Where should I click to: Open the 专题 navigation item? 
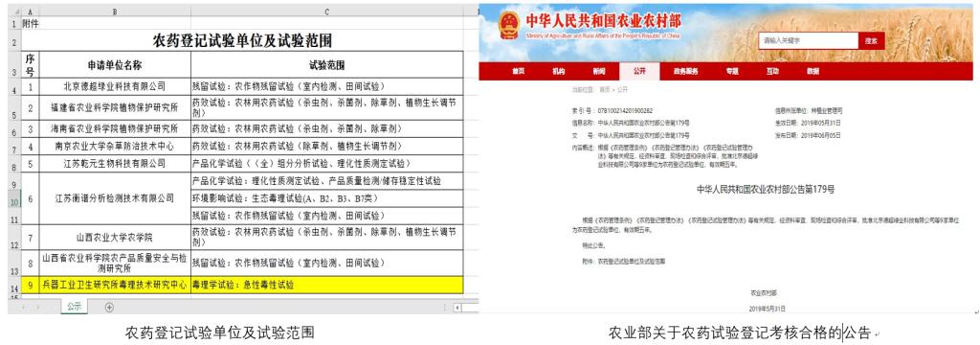coord(732,71)
